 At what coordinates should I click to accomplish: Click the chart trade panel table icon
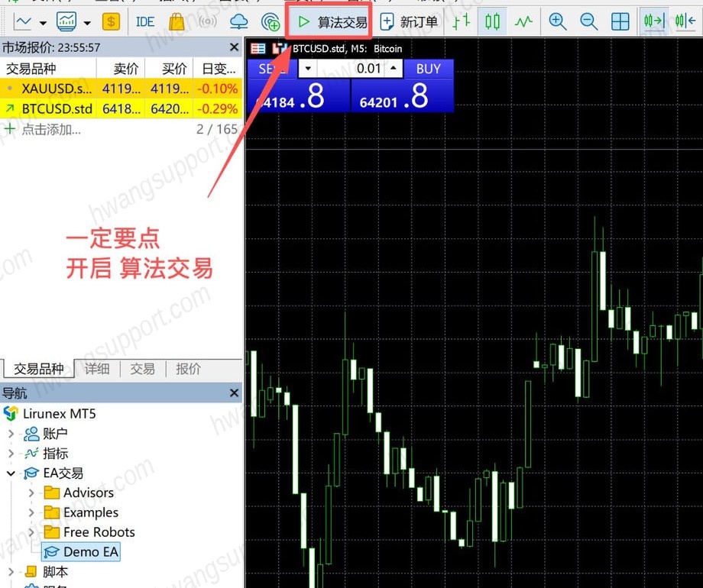tap(258, 48)
